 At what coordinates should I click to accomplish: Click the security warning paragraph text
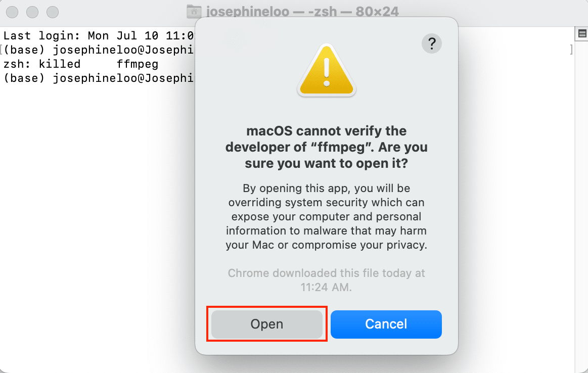click(x=326, y=216)
